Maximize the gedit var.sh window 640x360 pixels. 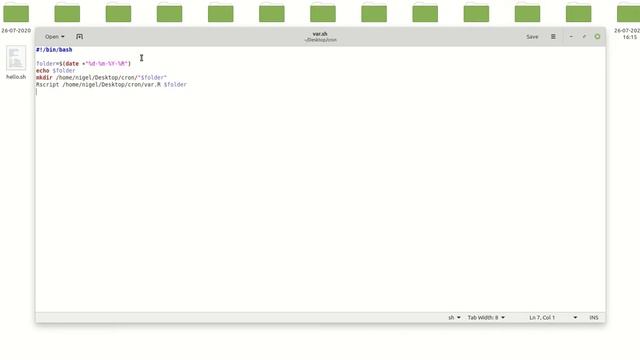pyautogui.click(x=584, y=37)
